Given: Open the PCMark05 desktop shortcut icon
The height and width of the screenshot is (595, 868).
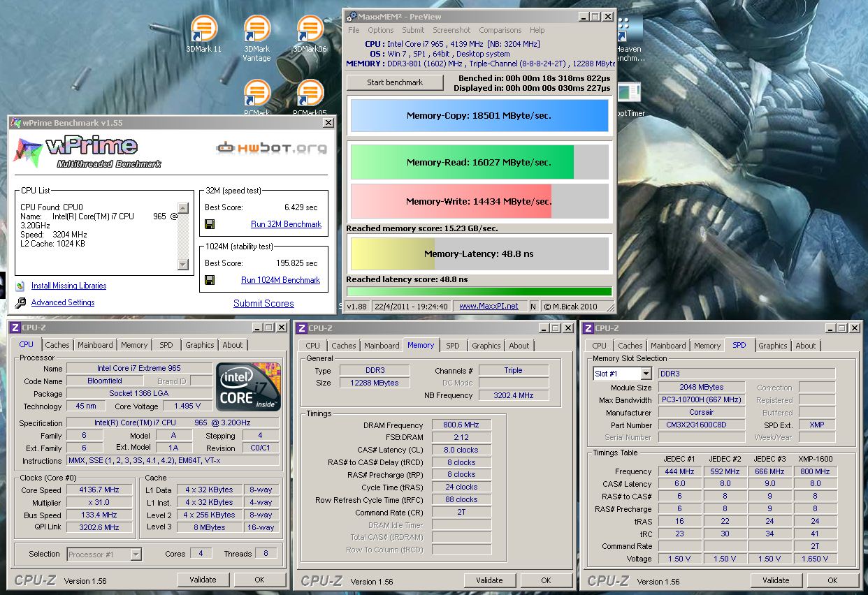Looking at the screenshot, I should click(310, 94).
